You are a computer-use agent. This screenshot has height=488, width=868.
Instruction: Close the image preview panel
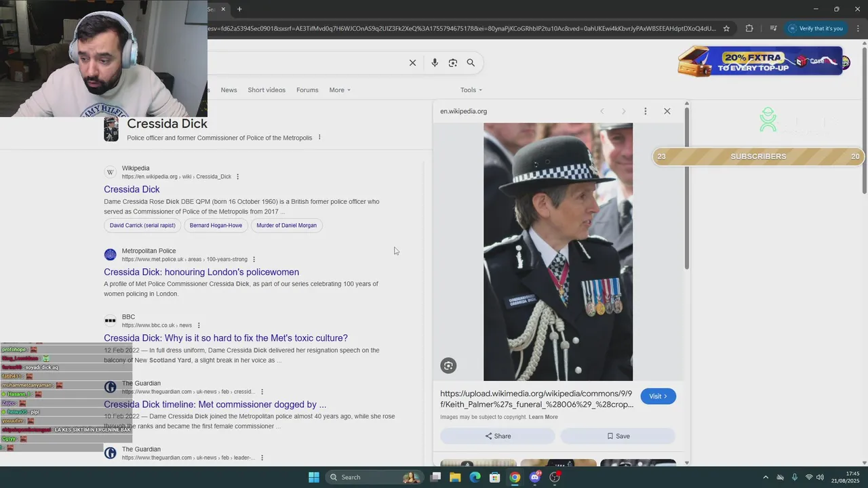pyautogui.click(x=667, y=111)
